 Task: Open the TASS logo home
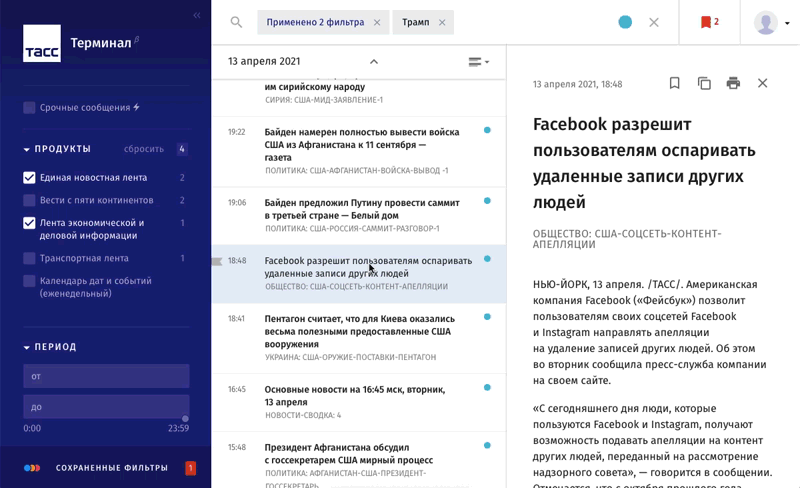coord(42,43)
